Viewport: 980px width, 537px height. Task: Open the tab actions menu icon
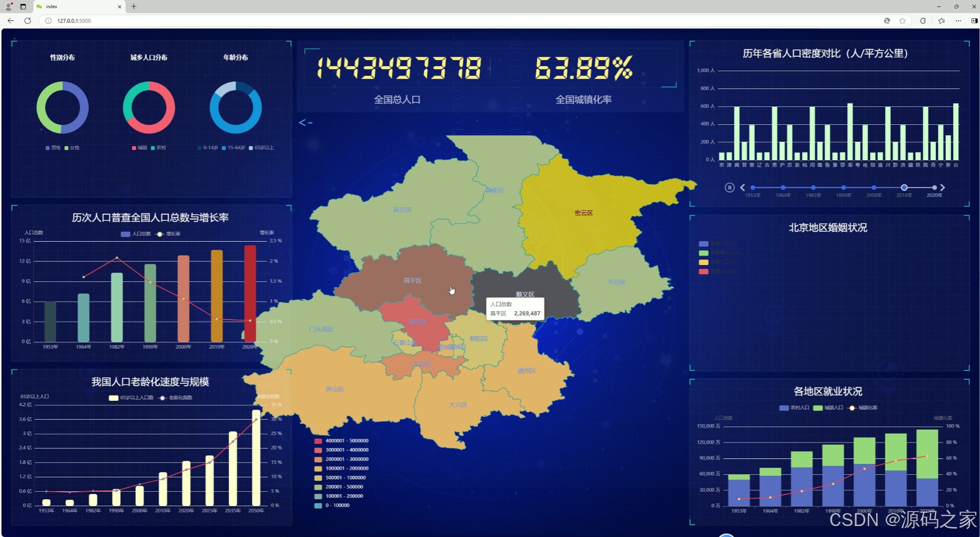(x=23, y=6)
